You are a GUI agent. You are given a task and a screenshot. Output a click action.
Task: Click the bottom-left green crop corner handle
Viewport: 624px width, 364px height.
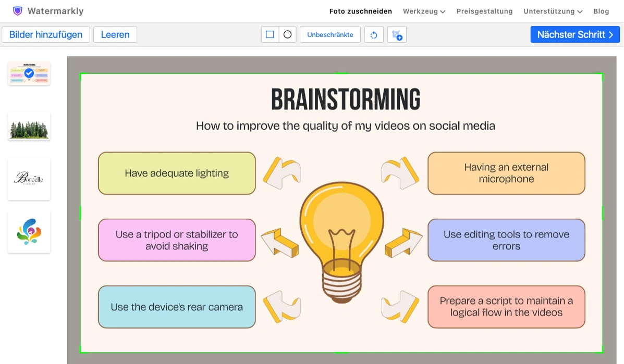(x=81, y=352)
